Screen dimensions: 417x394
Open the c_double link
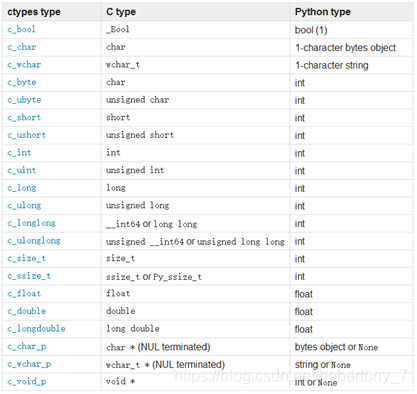[26, 311]
